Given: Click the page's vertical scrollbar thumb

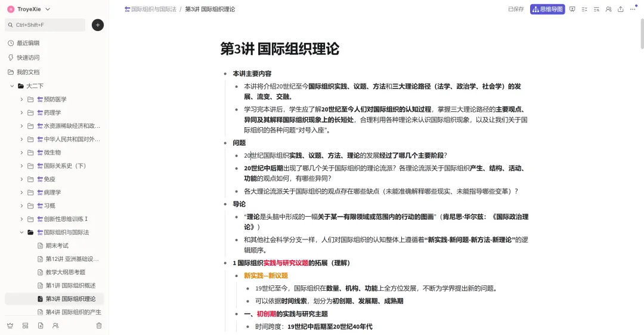Looking at the screenshot, I should pyautogui.click(x=642, y=34).
